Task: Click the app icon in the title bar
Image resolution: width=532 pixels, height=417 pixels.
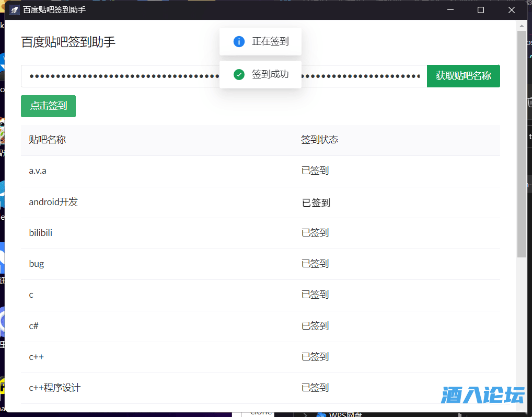Action: [15, 10]
